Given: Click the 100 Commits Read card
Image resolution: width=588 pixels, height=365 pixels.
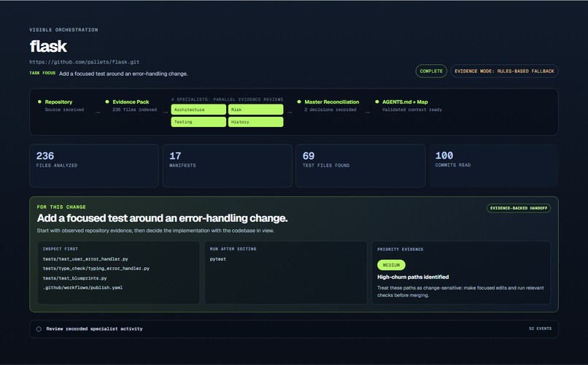Looking at the screenshot, I should (494, 166).
